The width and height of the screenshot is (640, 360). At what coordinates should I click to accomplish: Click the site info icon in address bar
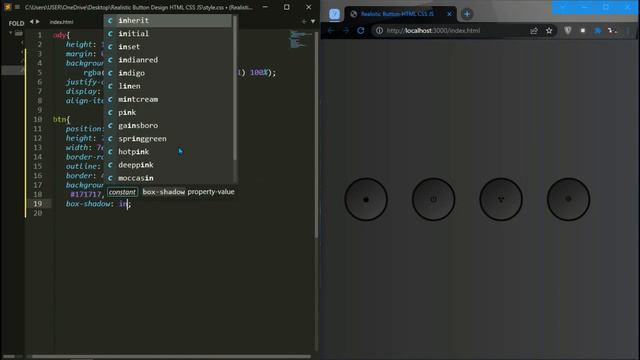379,31
